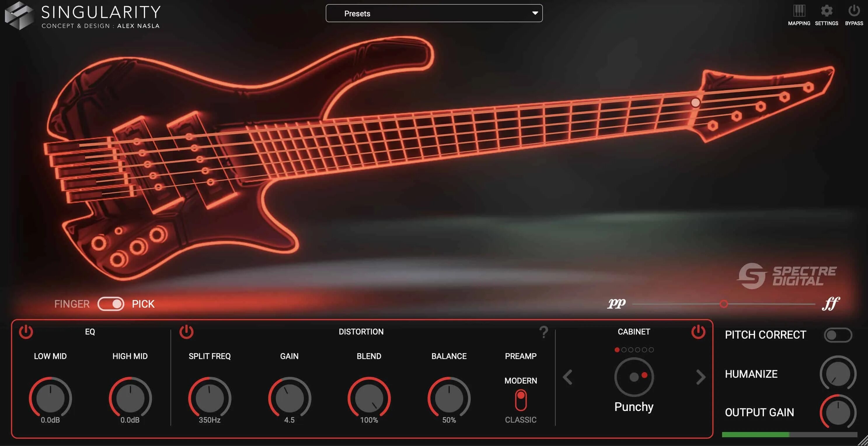
Task: Go to previous cabinet with left chevron
Action: coord(568,377)
